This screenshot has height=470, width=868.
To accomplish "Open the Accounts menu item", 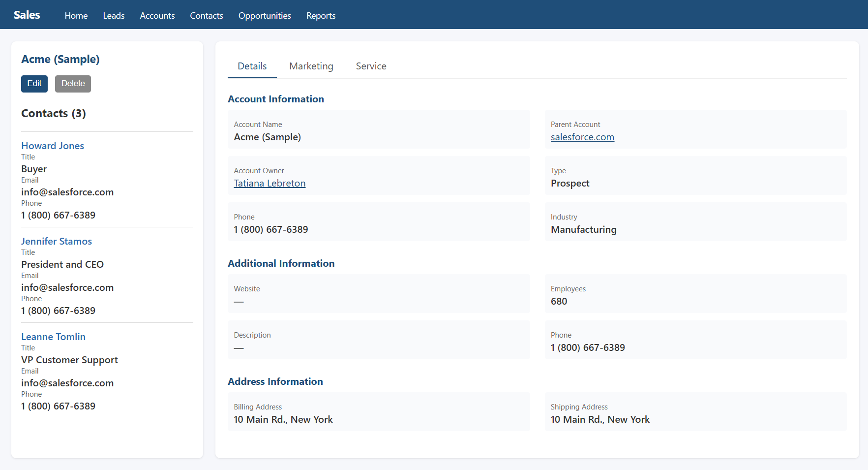I will click(157, 16).
